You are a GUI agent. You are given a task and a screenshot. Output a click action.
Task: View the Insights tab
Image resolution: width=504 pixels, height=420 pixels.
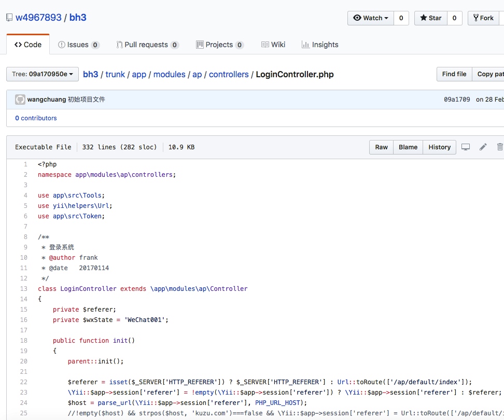[x=320, y=45]
